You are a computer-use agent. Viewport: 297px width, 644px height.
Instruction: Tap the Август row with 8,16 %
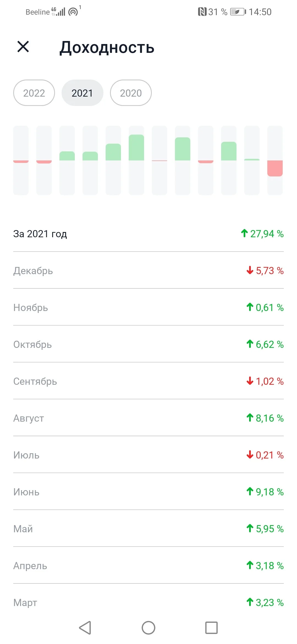(148, 418)
